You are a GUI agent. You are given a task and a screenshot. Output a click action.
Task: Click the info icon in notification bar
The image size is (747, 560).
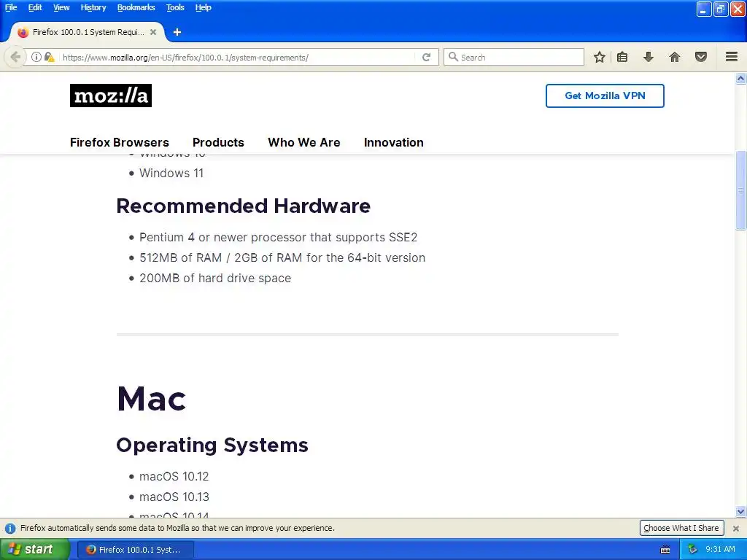10,528
